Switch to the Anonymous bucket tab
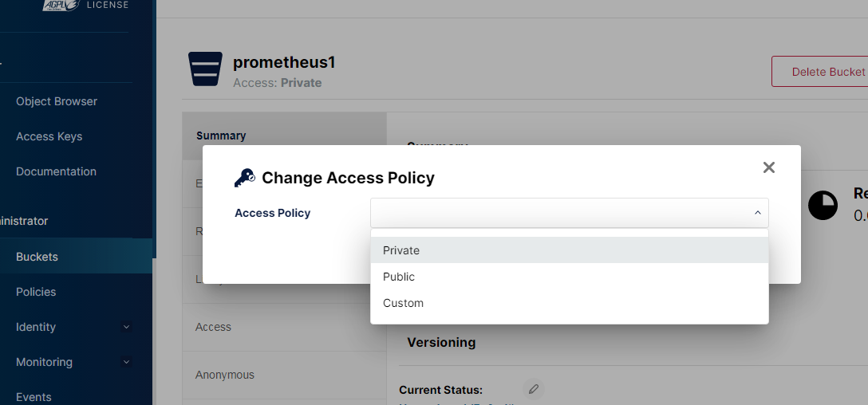Viewport: 868px width, 405px height. coord(225,375)
